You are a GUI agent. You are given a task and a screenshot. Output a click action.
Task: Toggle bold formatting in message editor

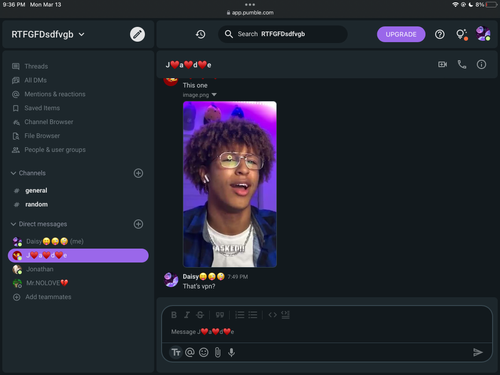tap(174, 315)
